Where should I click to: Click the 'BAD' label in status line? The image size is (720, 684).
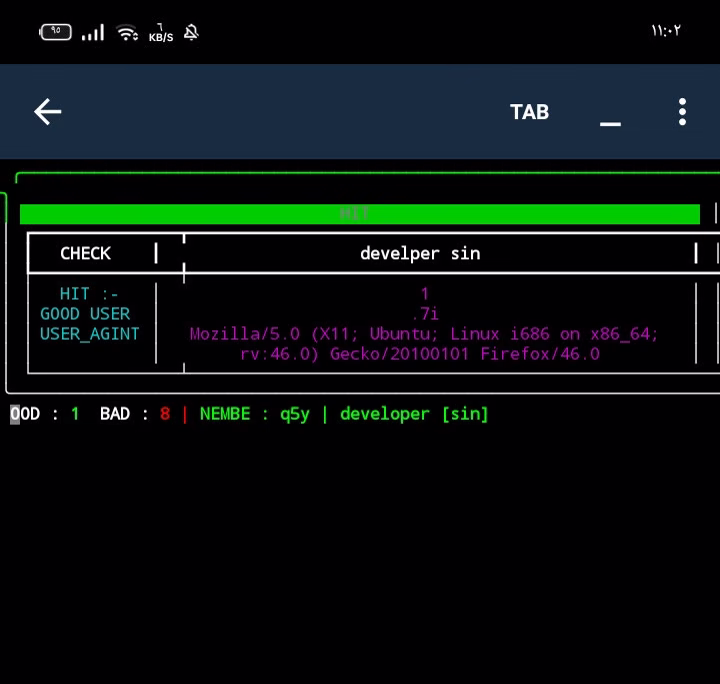(x=115, y=414)
